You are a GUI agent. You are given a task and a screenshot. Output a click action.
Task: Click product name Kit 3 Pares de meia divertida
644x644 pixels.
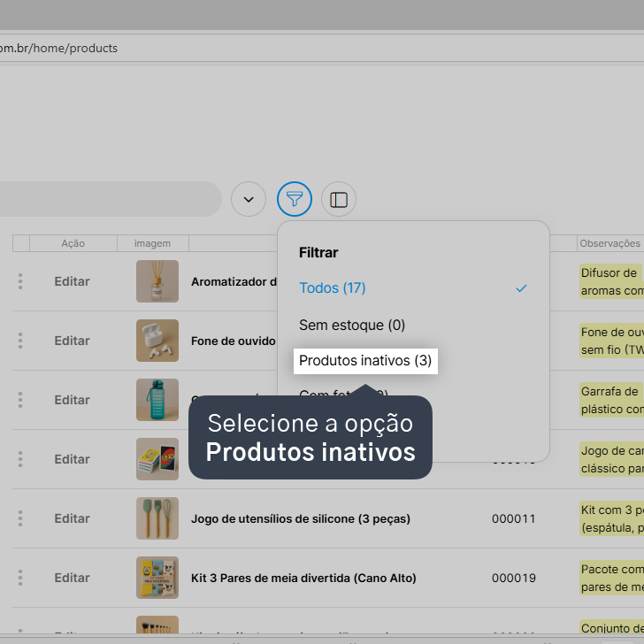pos(303,578)
